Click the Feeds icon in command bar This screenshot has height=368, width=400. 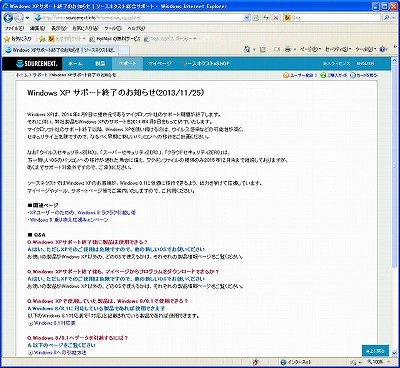(x=263, y=49)
